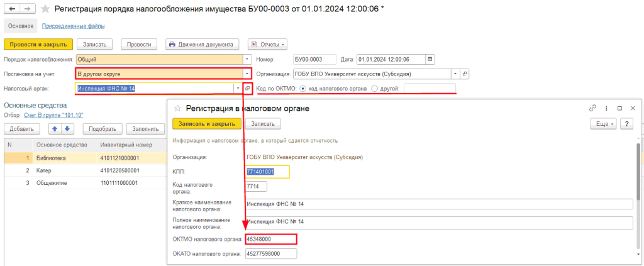The width and height of the screenshot is (644, 266).
Task: Copy link icon in registration dialog
Action: (592, 108)
